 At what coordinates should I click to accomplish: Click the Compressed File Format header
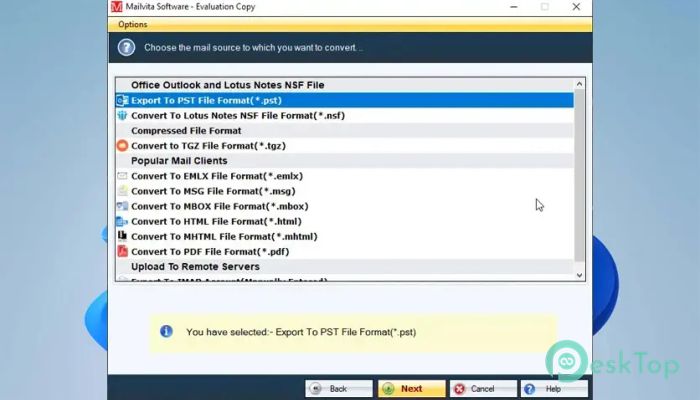tap(345, 131)
